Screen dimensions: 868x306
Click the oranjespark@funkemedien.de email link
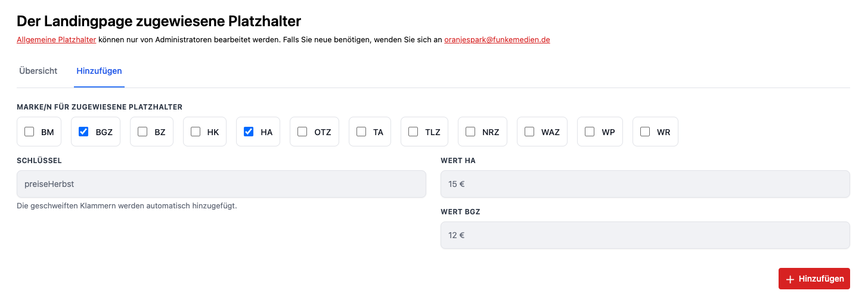point(497,40)
